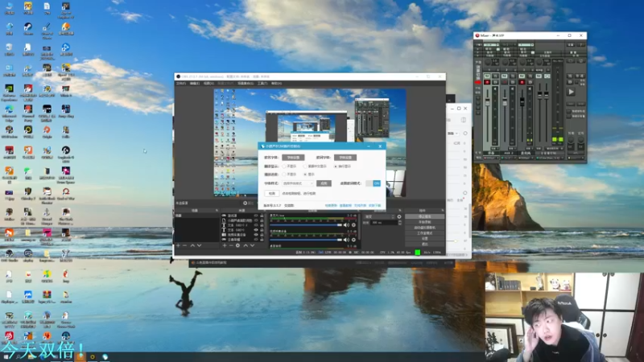Lock the 文本 (GDI+) source
Screen dimensions: 644x362
tap(262, 230)
